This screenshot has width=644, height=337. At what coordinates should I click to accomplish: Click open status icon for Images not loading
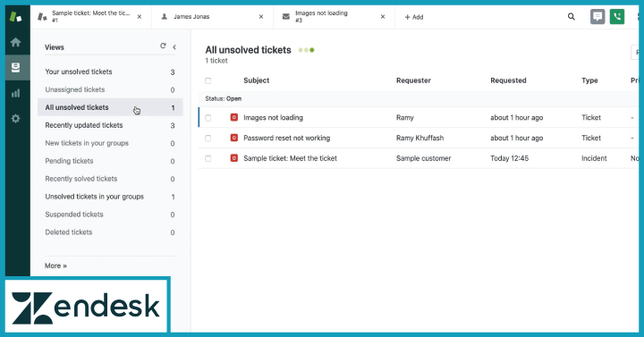click(x=234, y=117)
